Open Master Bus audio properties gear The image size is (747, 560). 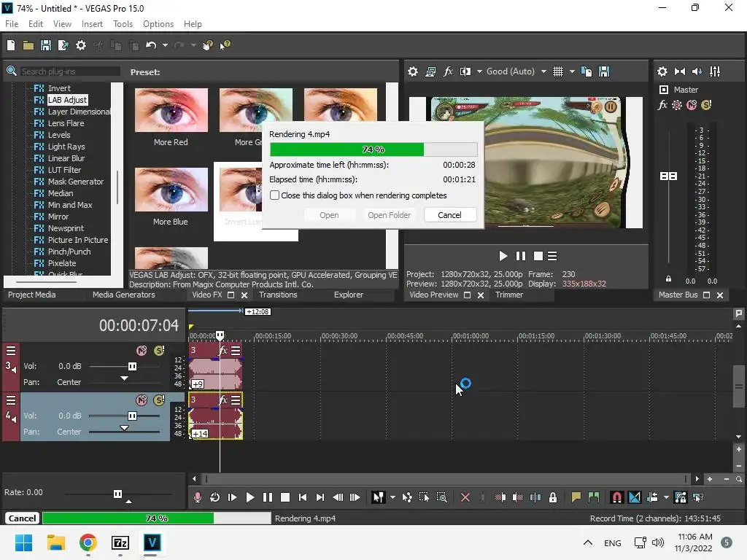(x=662, y=72)
